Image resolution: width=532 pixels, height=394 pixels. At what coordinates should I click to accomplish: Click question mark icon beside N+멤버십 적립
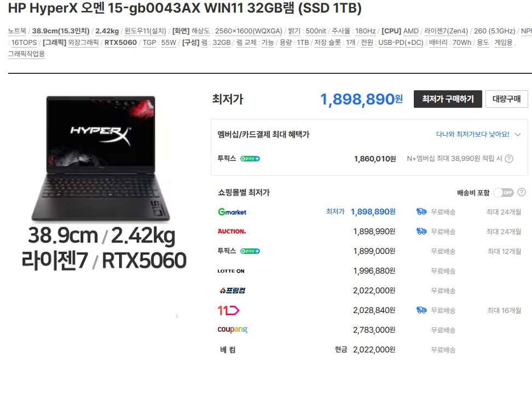point(509,159)
